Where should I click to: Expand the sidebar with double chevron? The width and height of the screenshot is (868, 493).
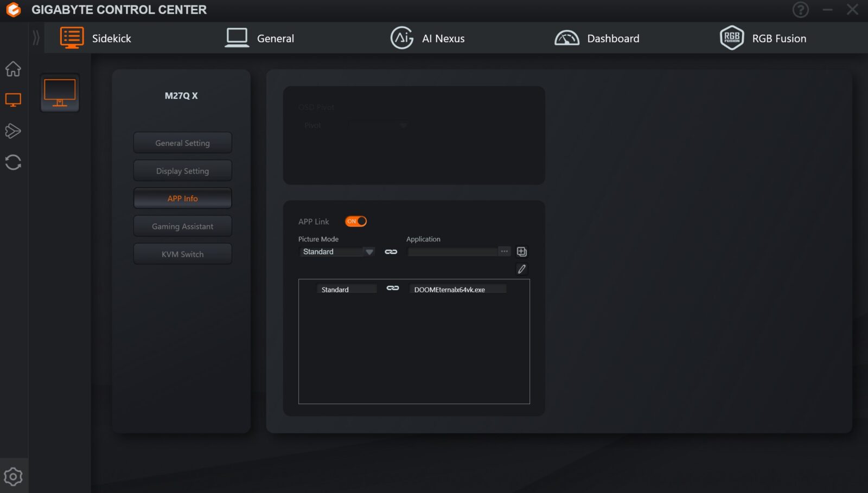coord(36,38)
